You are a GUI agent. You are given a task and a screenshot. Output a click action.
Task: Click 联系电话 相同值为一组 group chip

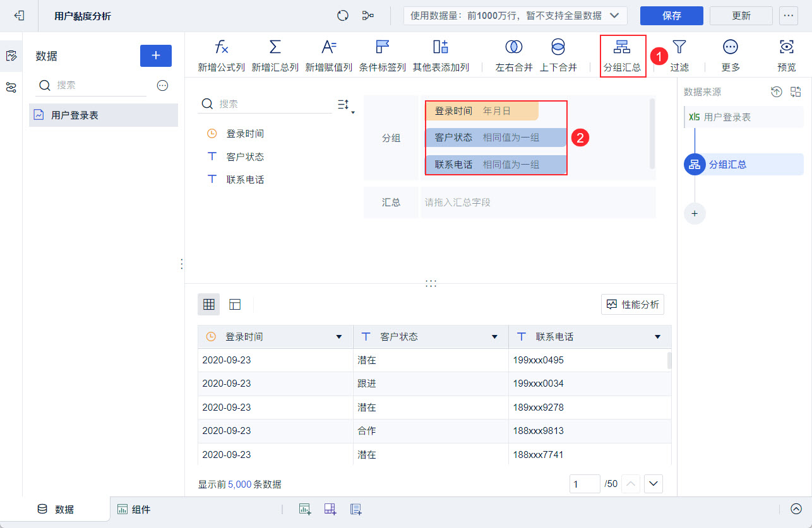coord(496,165)
